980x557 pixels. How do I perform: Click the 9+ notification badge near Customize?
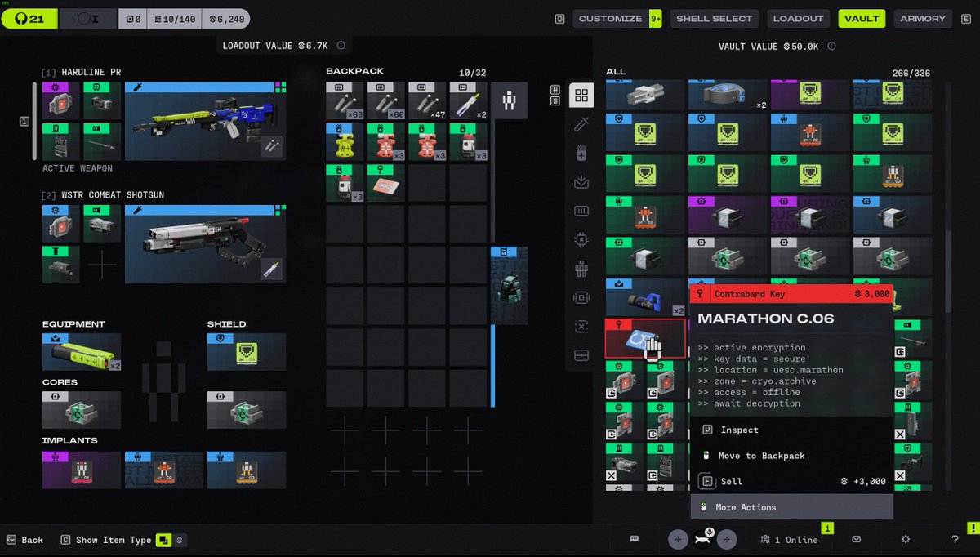click(x=656, y=18)
